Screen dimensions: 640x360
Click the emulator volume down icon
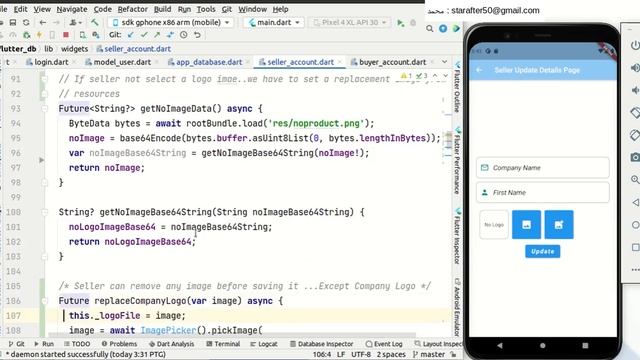click(635, 90)
